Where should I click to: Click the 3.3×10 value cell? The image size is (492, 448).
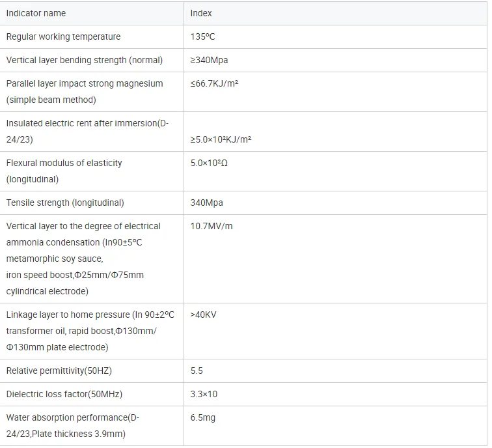(204, 394)
